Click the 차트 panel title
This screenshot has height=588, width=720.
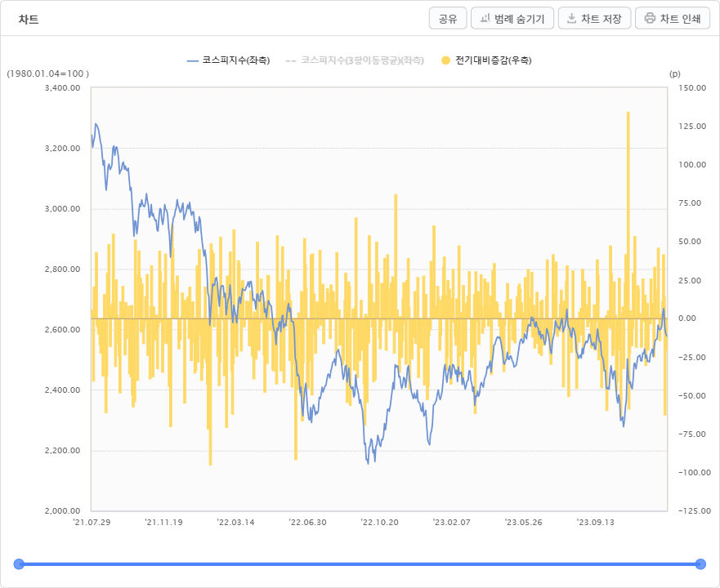click(29, 20)
